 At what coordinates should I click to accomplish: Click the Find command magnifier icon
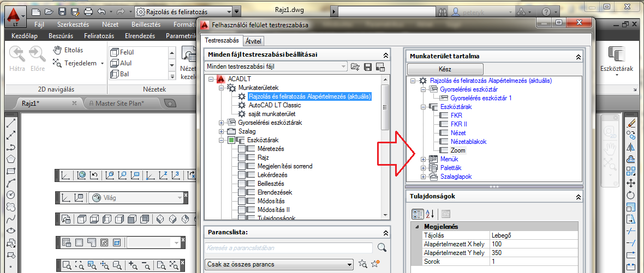(x=382, y=247)
